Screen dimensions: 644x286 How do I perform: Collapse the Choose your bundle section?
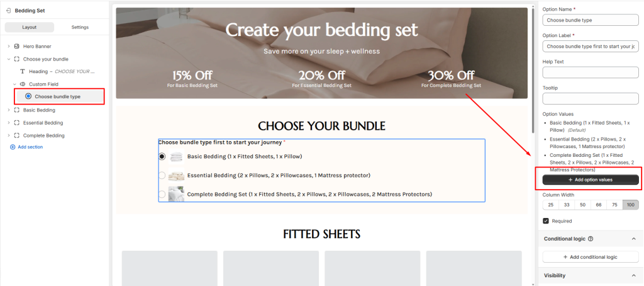[x=8, y=59]
